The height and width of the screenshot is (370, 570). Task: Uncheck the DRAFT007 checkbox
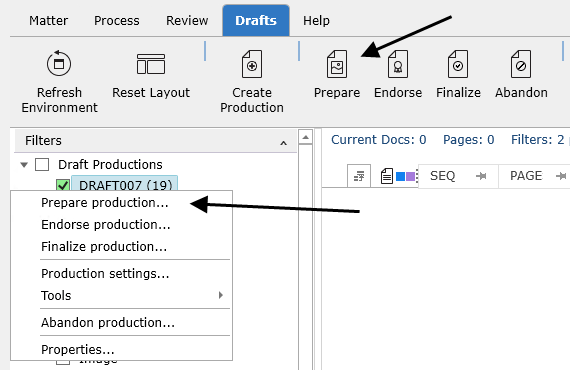pyautogui.click(x=63, y=185)
